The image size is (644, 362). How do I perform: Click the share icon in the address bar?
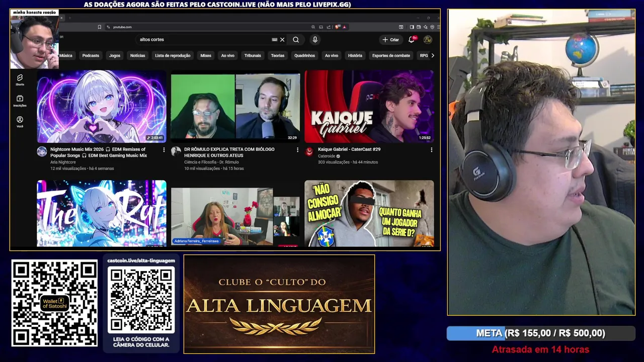tap(329, 27)
